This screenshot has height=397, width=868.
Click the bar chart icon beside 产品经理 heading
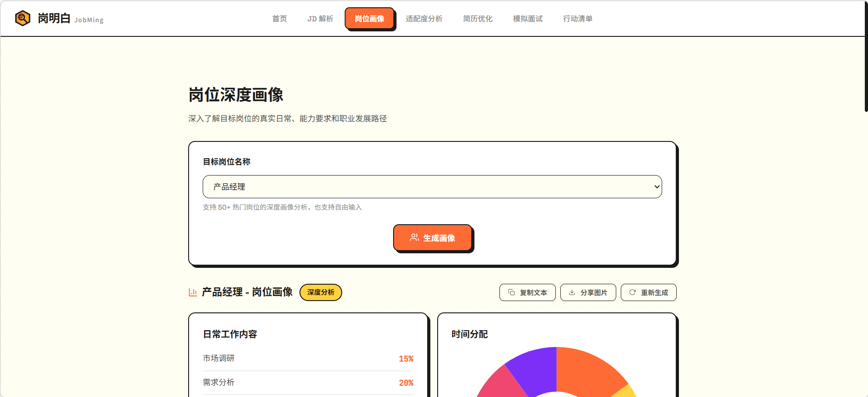point(193,292)
